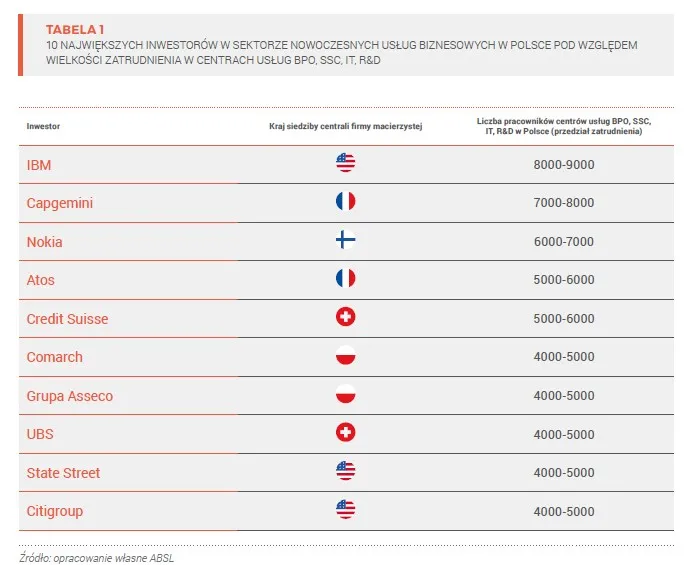Click the Kraj siedziby centrali column header
699x565 pixels.
pos(346,127)
